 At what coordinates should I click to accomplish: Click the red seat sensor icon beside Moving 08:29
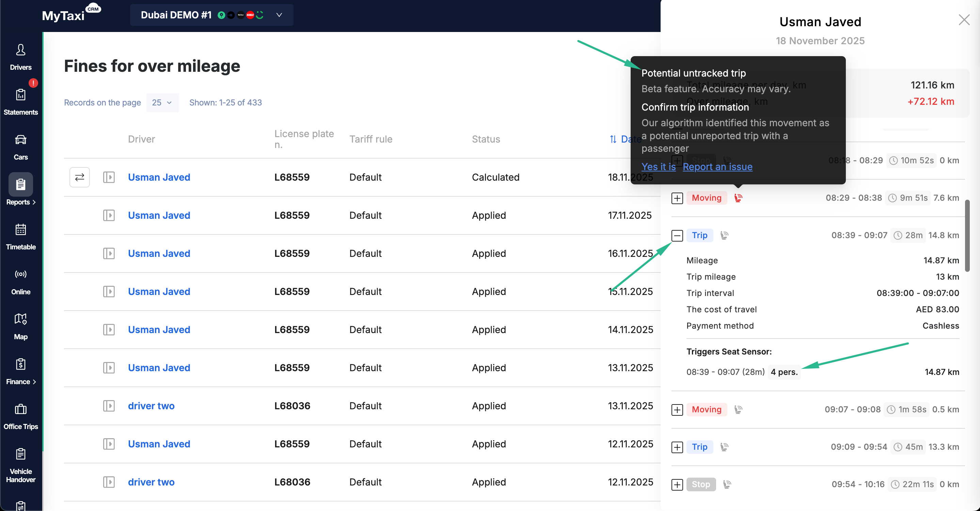(x=738, y=198)
